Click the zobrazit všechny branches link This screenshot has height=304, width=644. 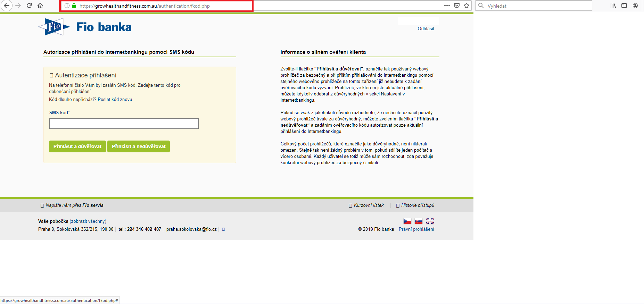pyautogui.click(x=88, y=221)
